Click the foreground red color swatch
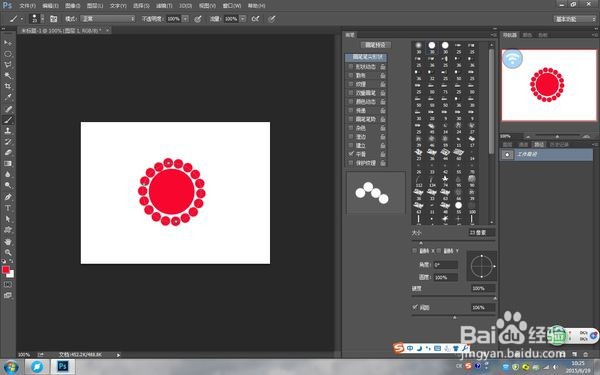The height and width of the screenshot is (375, 600). [6, 270]
